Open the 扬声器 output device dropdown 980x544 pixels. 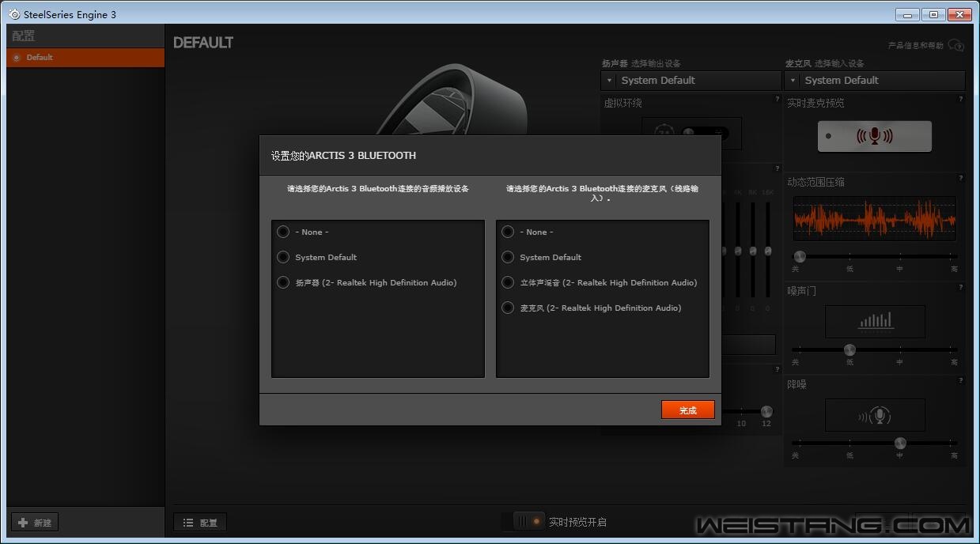point(691,81)
